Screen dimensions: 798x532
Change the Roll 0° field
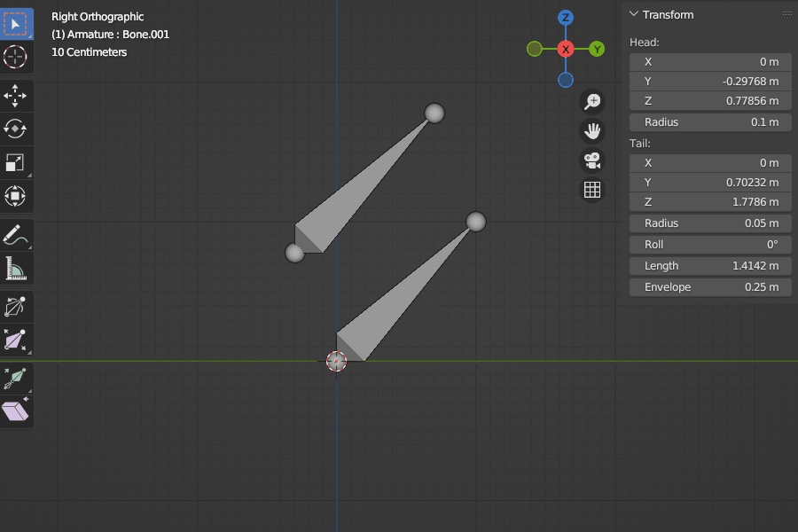click(710, 245)
